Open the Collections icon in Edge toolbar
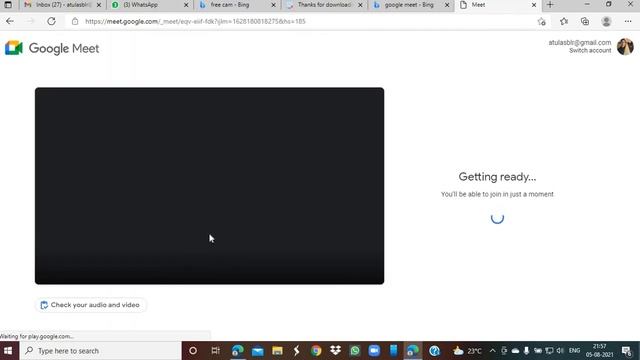 pyautogui.click(x=585, y=21)
